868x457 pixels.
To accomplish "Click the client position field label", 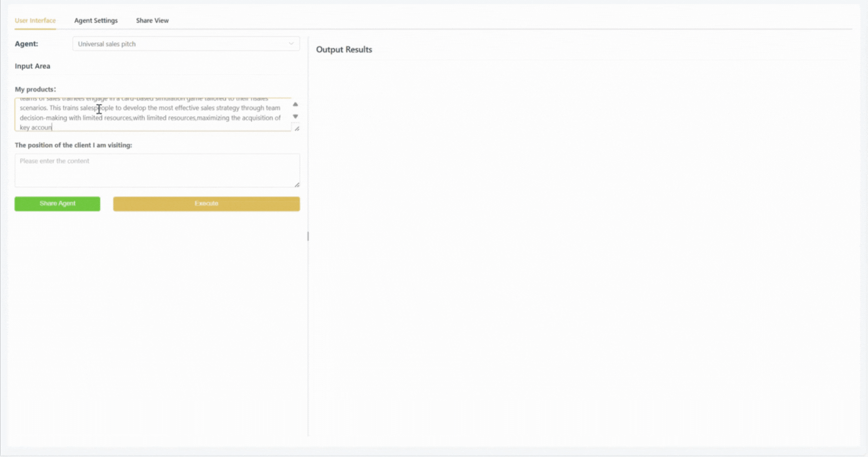I will (73, 145).
